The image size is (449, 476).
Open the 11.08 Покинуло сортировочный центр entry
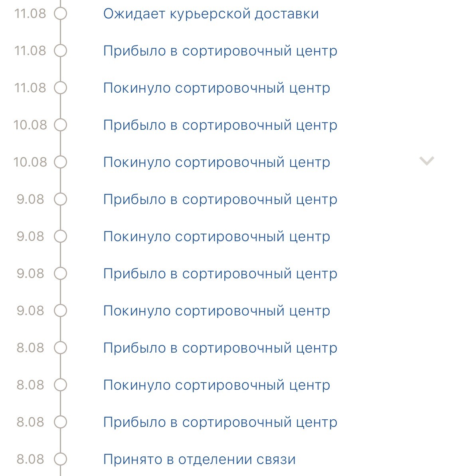pos(217,88)
